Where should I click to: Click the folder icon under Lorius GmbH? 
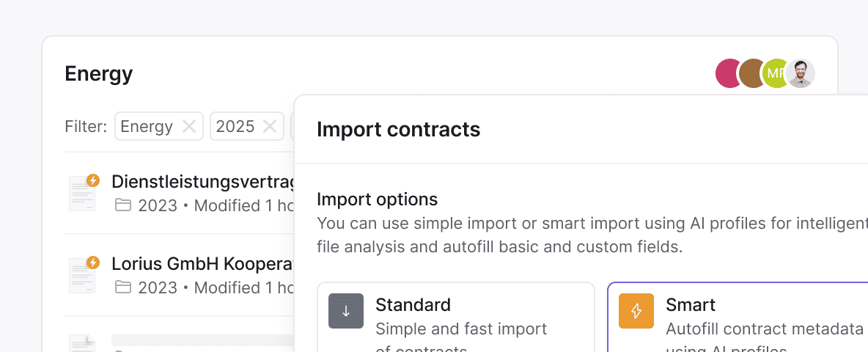coord(123,287)
